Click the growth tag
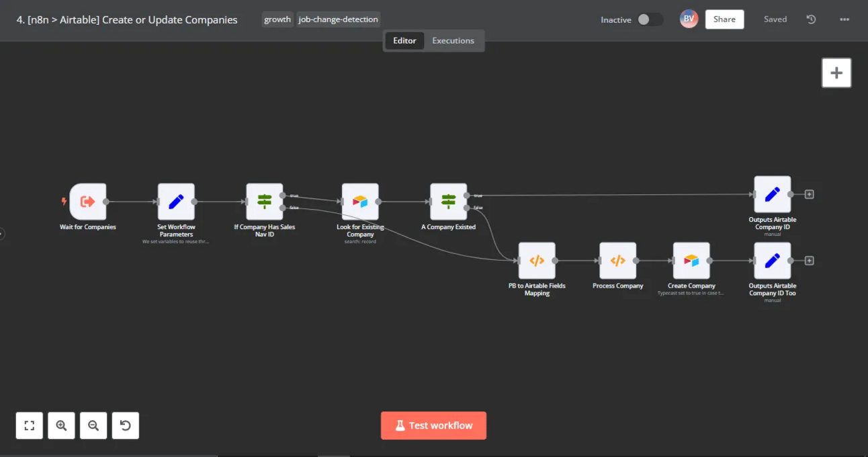The width and height of the screenshot is (868, 457). [277, 19]
